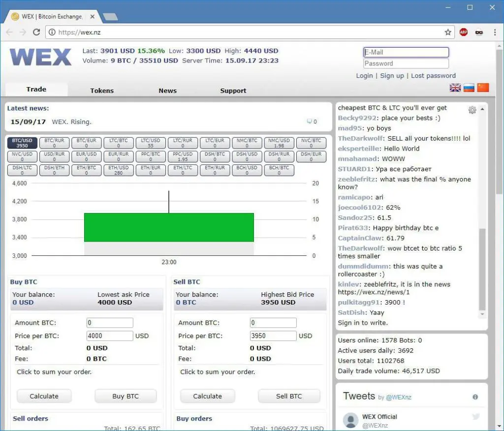The image size is (504, 431).
Task: Click the Login link
Action: pos(364,76)
